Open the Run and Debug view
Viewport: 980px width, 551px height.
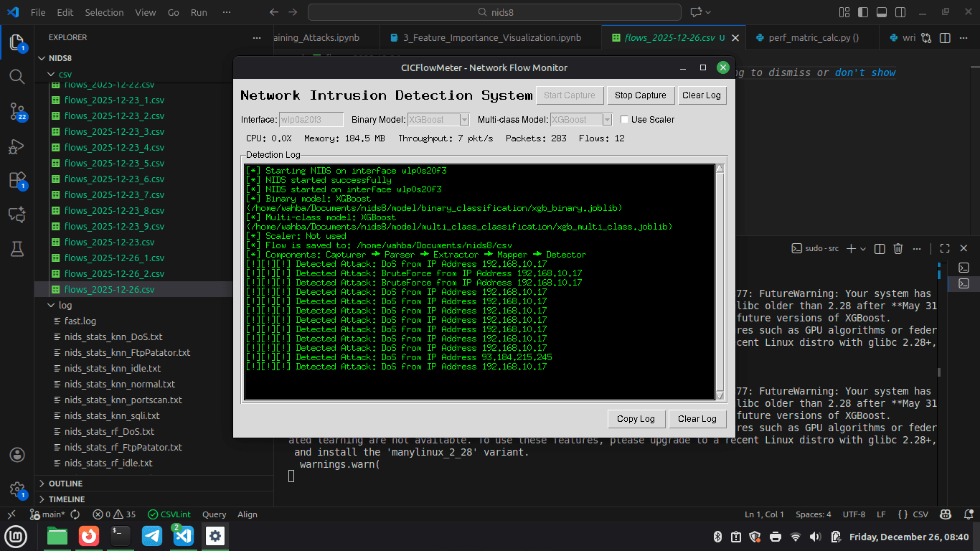point(17,146)
